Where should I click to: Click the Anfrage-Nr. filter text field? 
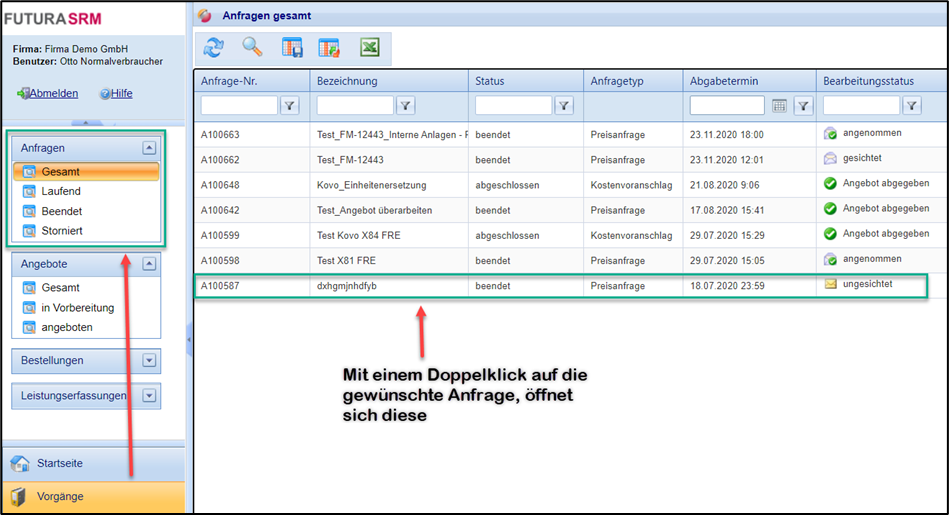[x=239, y=105]
